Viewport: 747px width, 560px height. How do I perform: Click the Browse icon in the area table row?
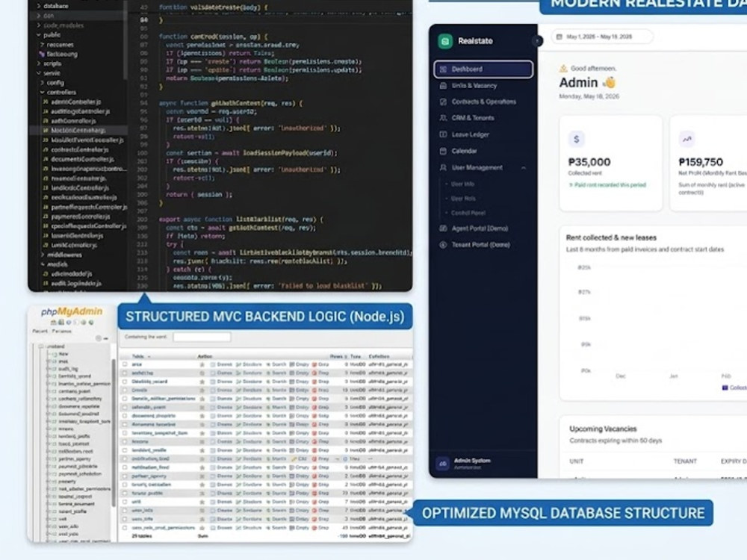coord(213,364)
